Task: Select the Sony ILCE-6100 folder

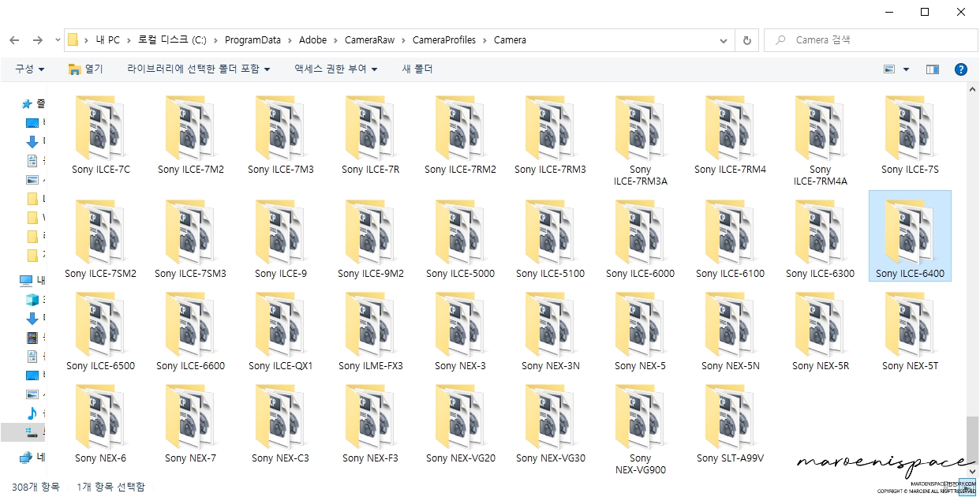Action: click(x=730, y=238)
